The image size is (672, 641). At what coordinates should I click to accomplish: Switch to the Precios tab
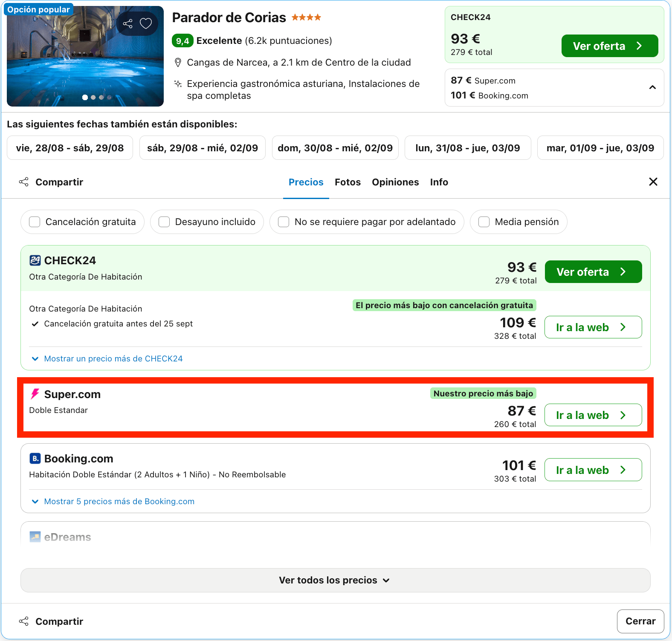[306, 182]
